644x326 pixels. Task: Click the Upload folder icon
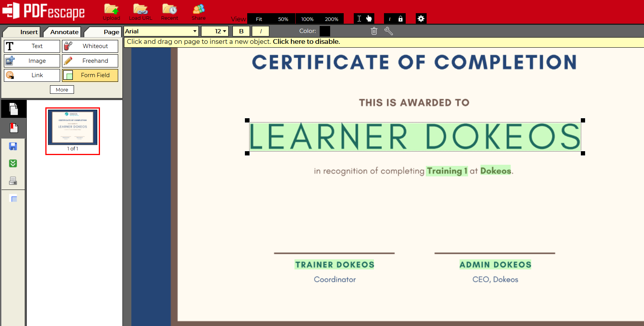pyautogui.click(x=111, y=12)
